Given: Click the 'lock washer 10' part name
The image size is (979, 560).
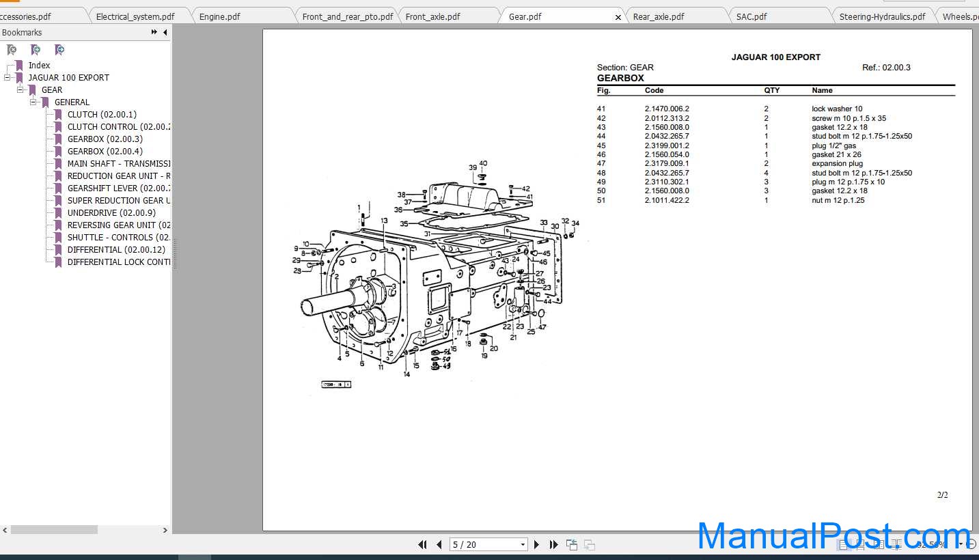Looking at the screenshot, I should [837, 109].
